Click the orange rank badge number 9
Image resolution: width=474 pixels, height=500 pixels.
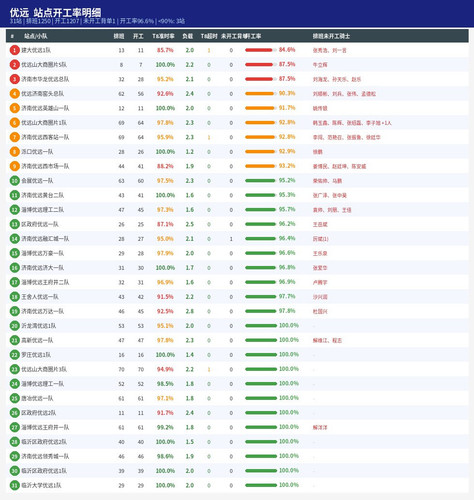14,166
